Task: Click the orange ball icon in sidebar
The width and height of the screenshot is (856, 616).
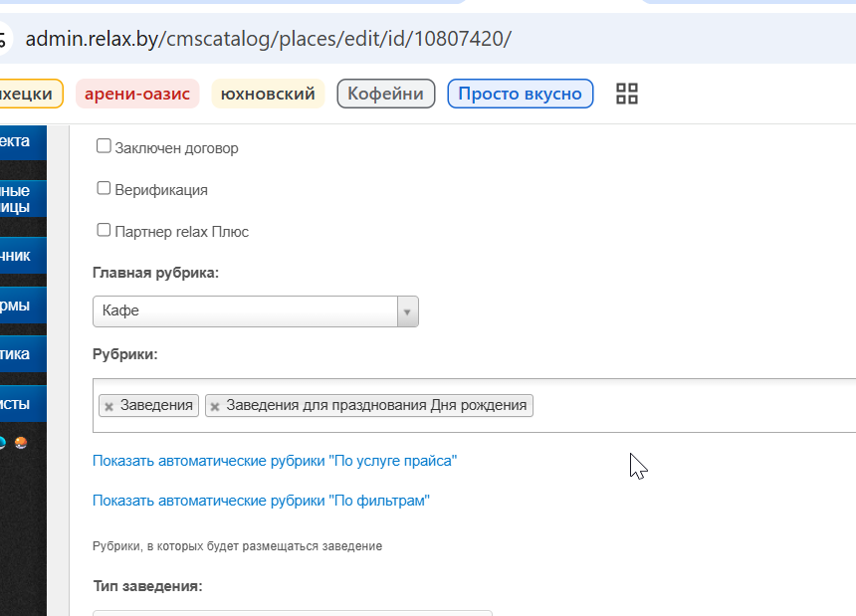Action: (21, 443)
